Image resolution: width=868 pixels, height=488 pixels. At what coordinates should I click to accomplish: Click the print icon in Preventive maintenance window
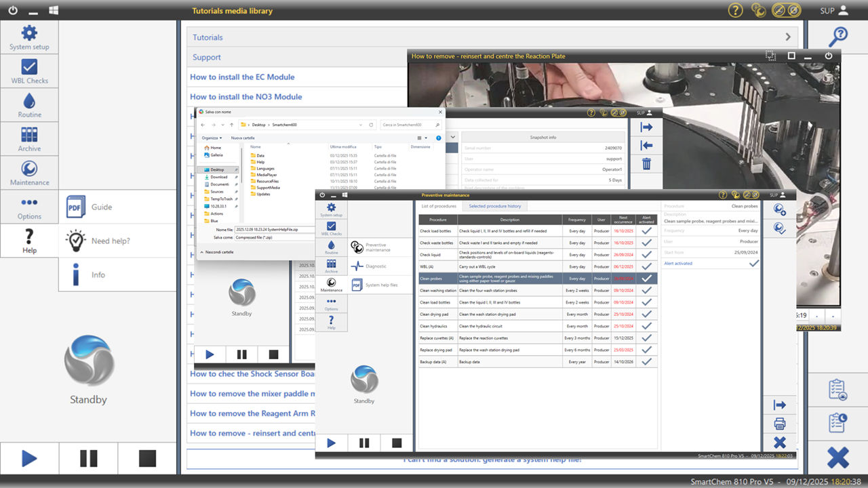779,424
